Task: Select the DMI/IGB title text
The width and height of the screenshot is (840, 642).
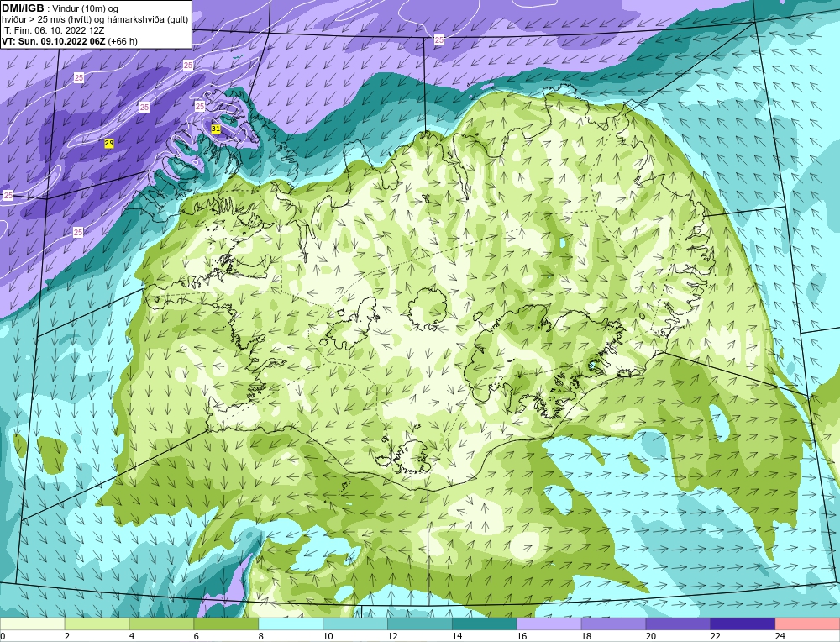Action: [23, 8]
